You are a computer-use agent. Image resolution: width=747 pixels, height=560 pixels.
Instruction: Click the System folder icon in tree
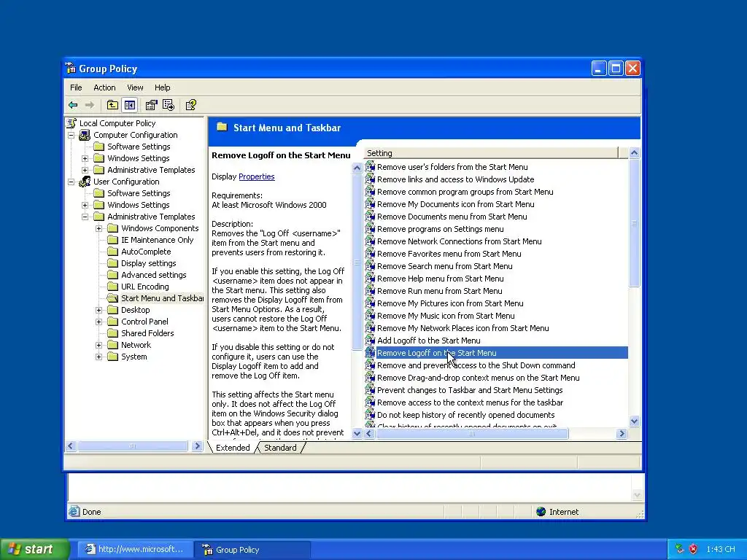(112, 357)
